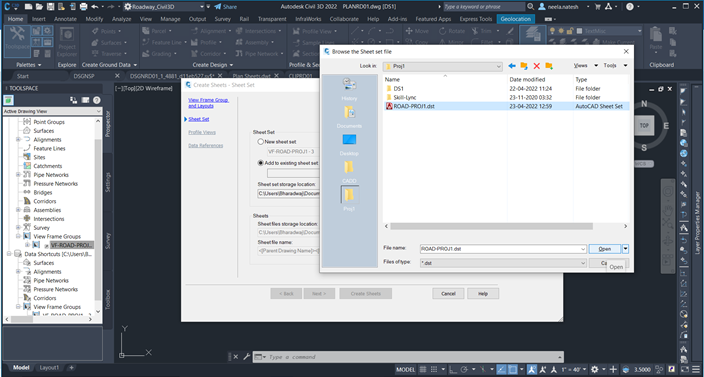Create new folder in Browse dialog toolbar
The width and height of the screenshot is (704, 377).
click(549, 66)
